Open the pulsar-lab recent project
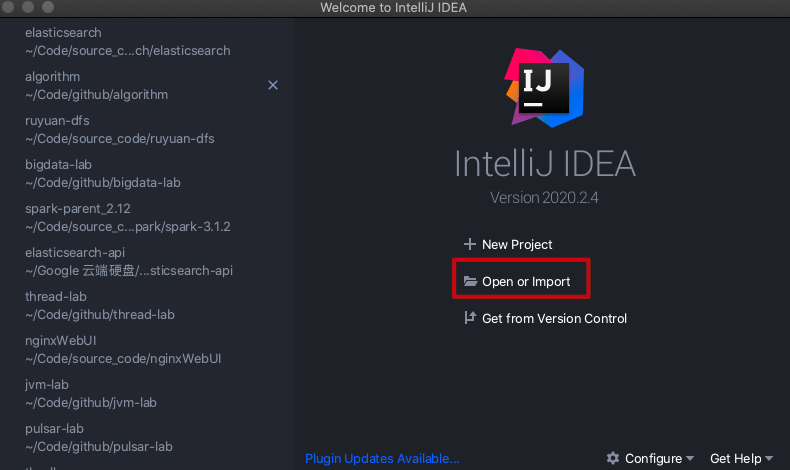 pyautogui.click(x=98, y=438)
